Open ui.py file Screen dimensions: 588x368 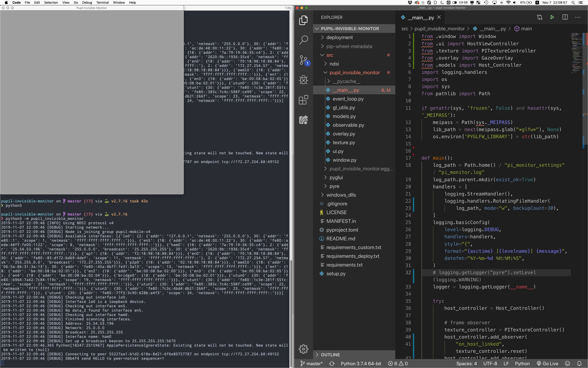[x=354, y=151]
